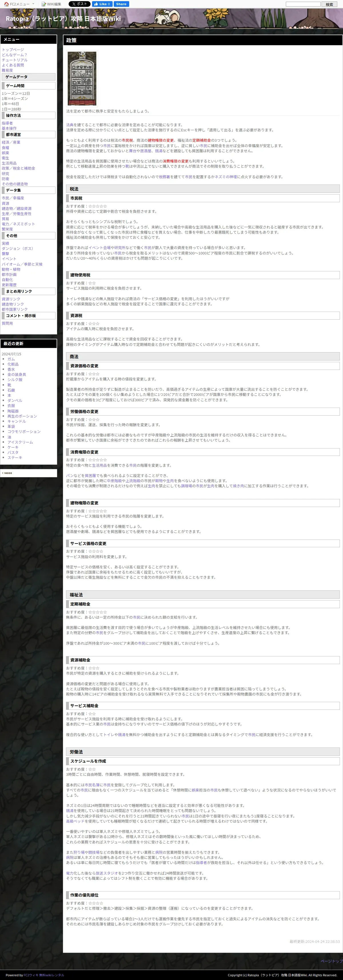Open 再生のポーション in recent updates
This screenshot has width=343, height=980.
(22, 416)
